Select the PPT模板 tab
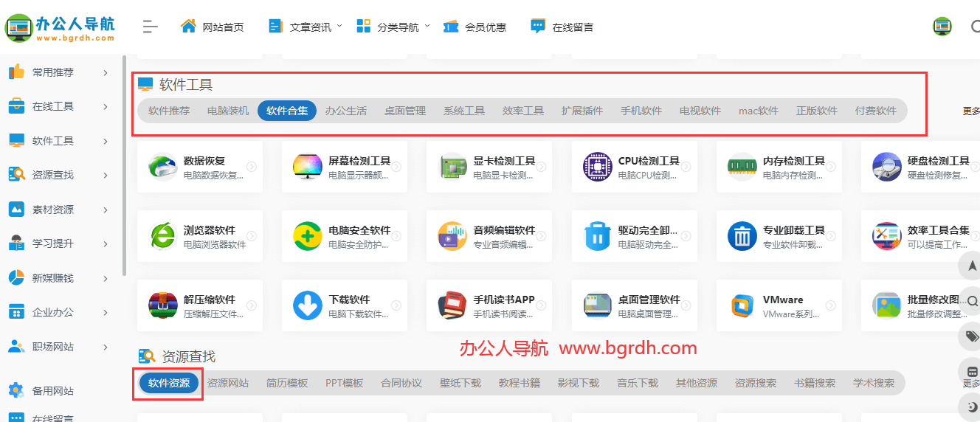Screen dimensions: 980x422 pyautogui.click(x=345, y=383)
